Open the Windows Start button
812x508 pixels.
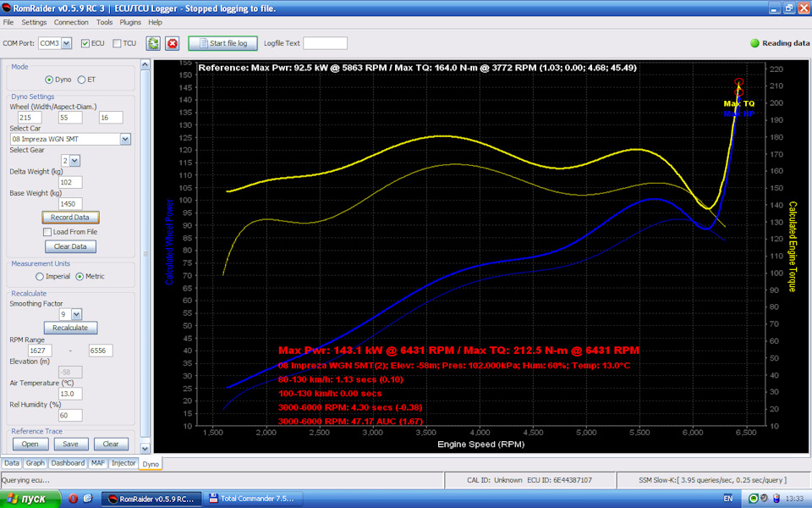[30, 499]
